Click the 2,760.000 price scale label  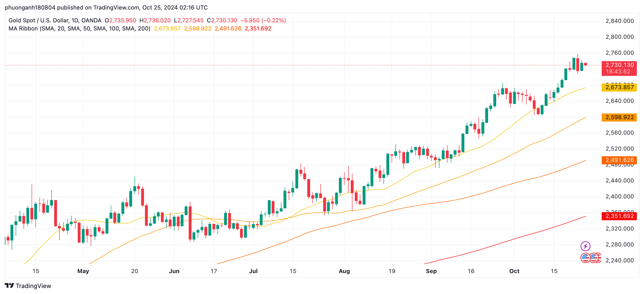point(620,53)
